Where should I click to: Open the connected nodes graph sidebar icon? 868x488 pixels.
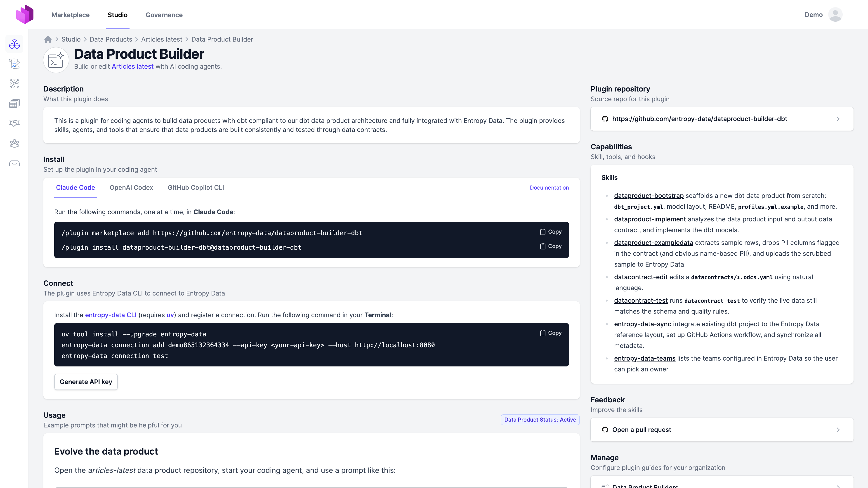tap(14, 84)
